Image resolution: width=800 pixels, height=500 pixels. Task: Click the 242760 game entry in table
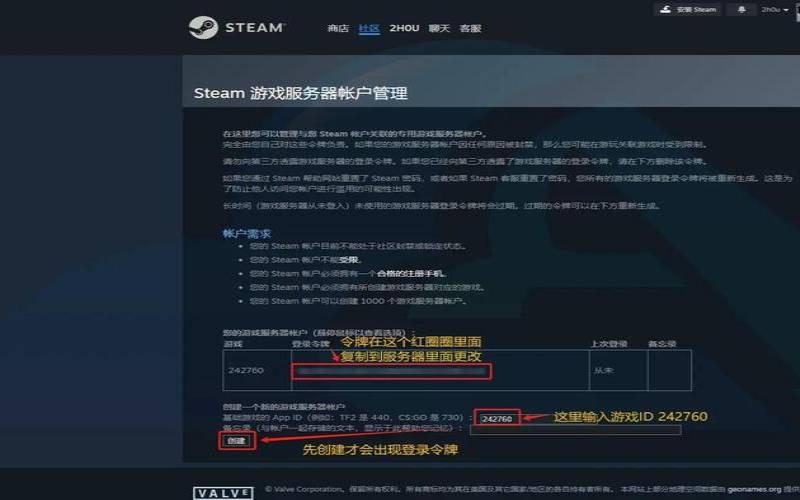pos(245,370)
